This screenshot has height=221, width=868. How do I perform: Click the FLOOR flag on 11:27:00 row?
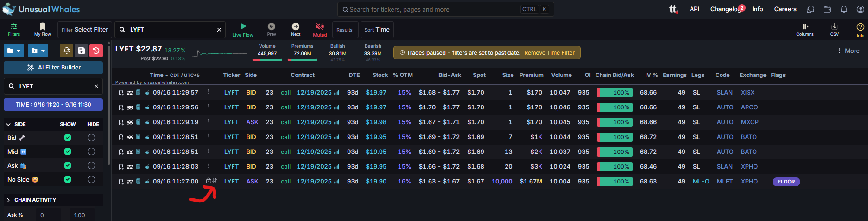coord(786,182)
